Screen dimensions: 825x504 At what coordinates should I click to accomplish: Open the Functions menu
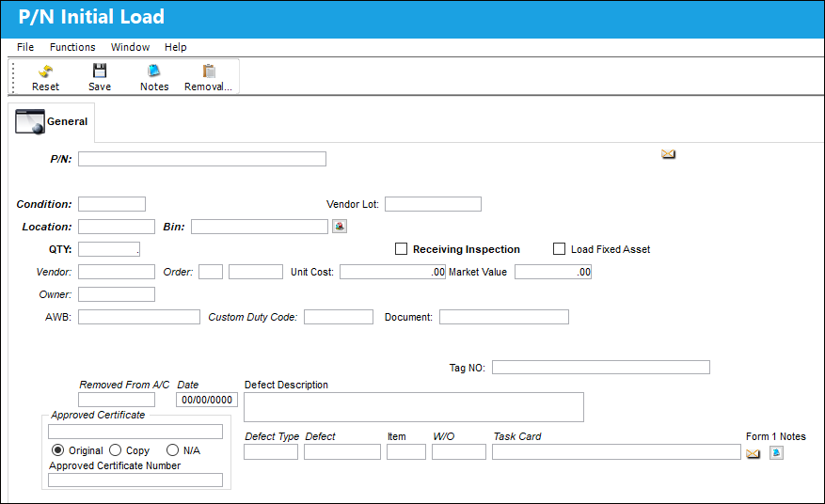coord(72,47)
